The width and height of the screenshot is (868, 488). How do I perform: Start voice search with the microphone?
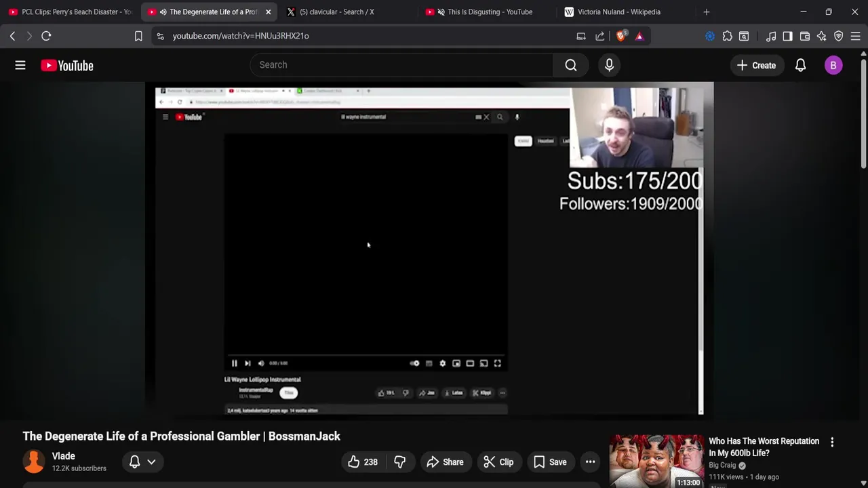609,65
